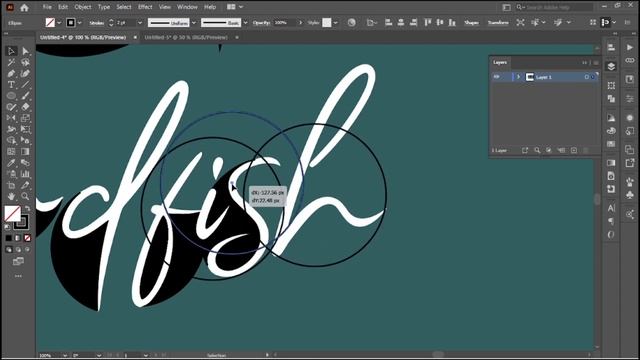Select the Pen tool
This screenshot has height=360, width=640.
tap(11, 73)
